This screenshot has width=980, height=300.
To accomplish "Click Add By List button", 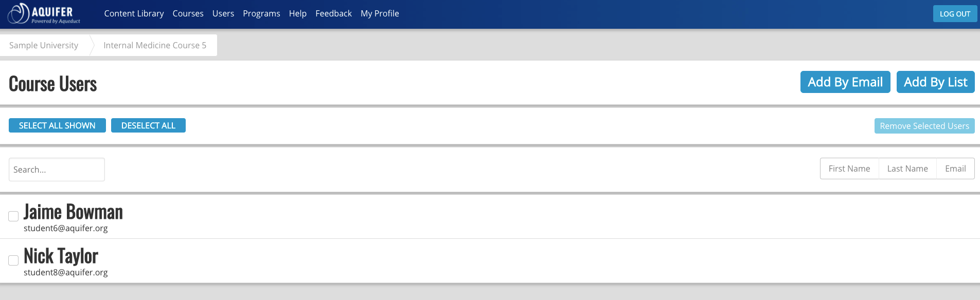I will coord(935,82).
